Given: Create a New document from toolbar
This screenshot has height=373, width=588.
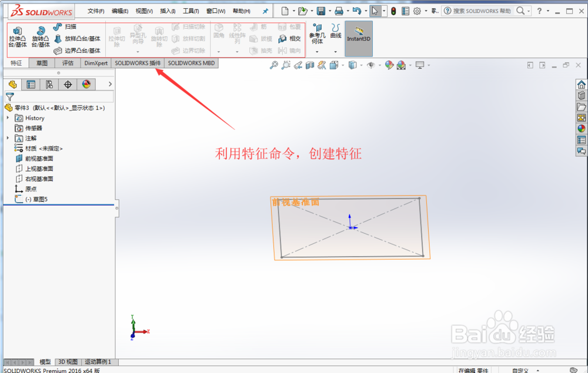Looking at the screenshot, I should [x=285, y=11].
